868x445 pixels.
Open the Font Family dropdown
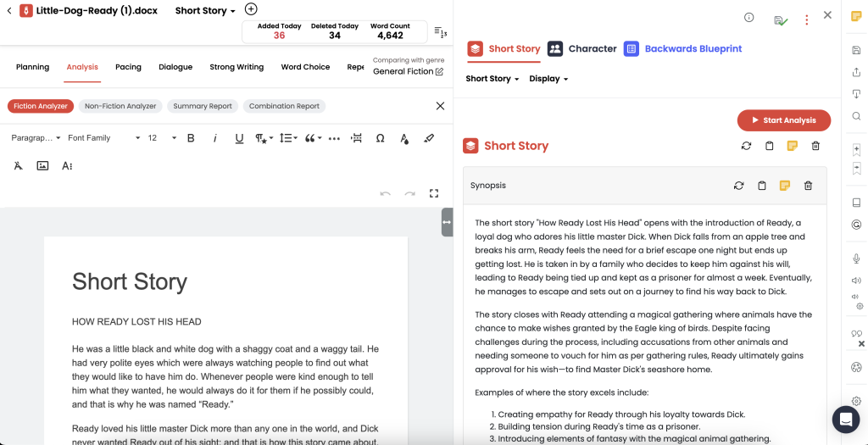click(103, 138)
